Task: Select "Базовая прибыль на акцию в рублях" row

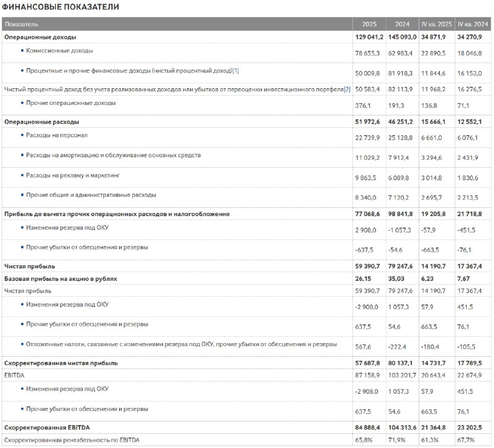Action: point(61,278)
